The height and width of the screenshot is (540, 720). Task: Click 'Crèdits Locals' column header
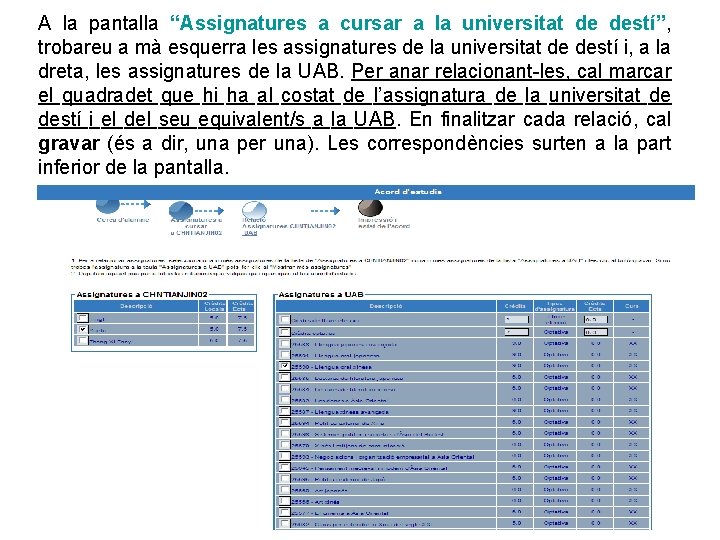click(x=214, y=306)
